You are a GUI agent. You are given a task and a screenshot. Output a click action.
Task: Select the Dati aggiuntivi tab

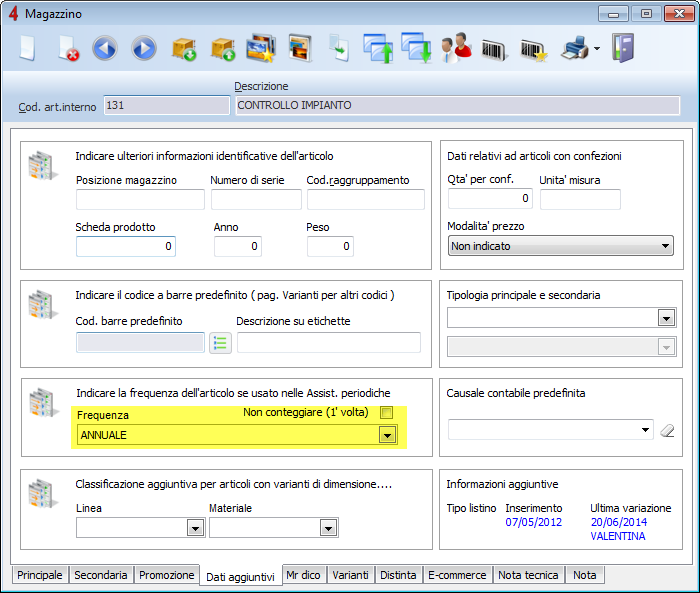(241, 577)
